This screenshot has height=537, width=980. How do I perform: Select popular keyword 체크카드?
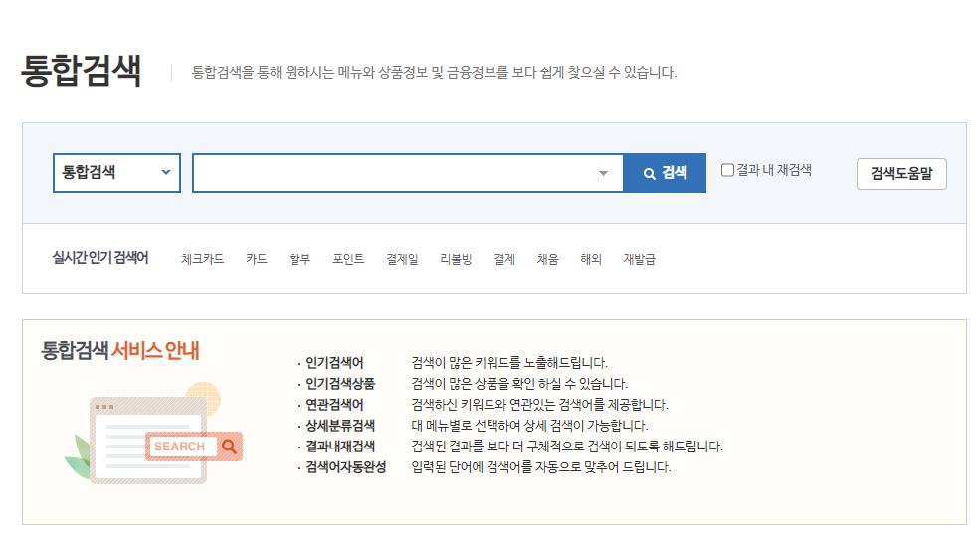point(203,259)
